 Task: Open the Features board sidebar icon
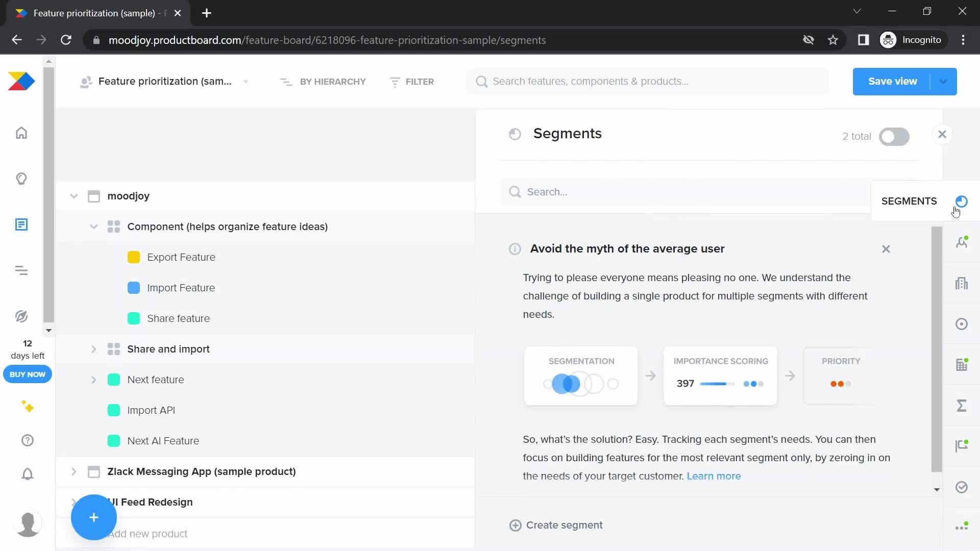click(x=21, y=224)
